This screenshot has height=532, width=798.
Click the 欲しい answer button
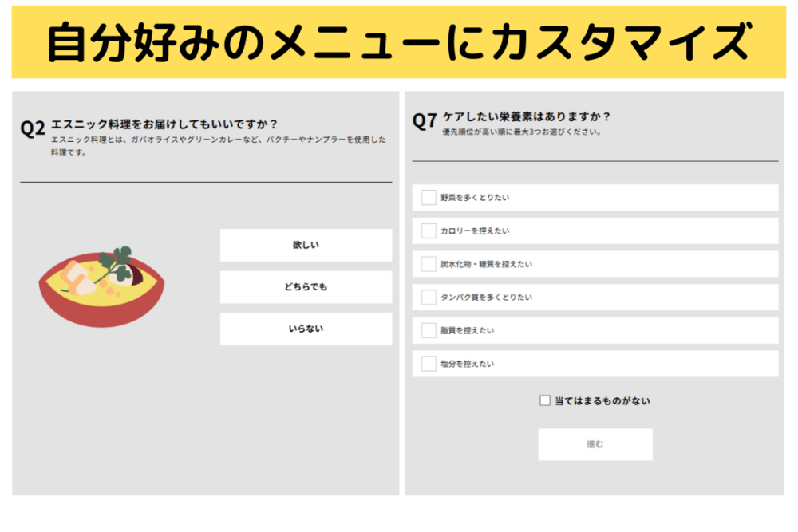tap(305, 245)
